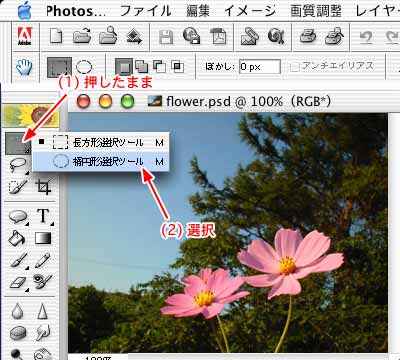Open the 編集 menu

(198, 11)
